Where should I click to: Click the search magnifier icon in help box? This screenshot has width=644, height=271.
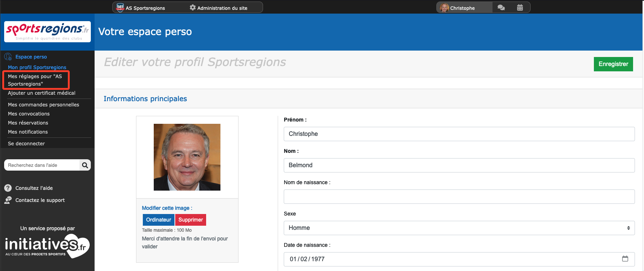click(85, 165)
